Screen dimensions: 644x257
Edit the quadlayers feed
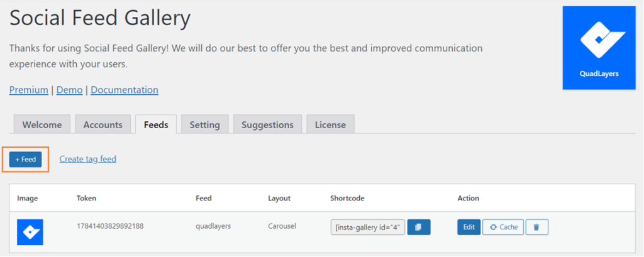point(469,227)
